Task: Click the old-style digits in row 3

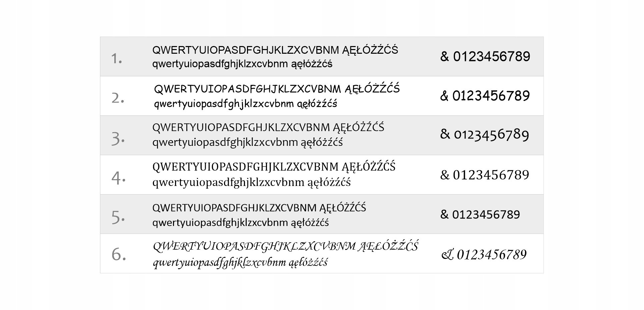Action: pos(491,135)
